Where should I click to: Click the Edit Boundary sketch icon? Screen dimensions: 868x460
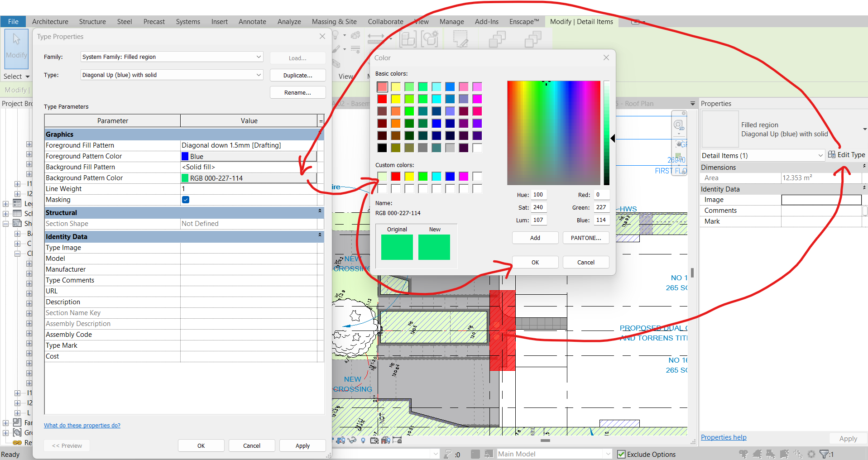(460, 39)
